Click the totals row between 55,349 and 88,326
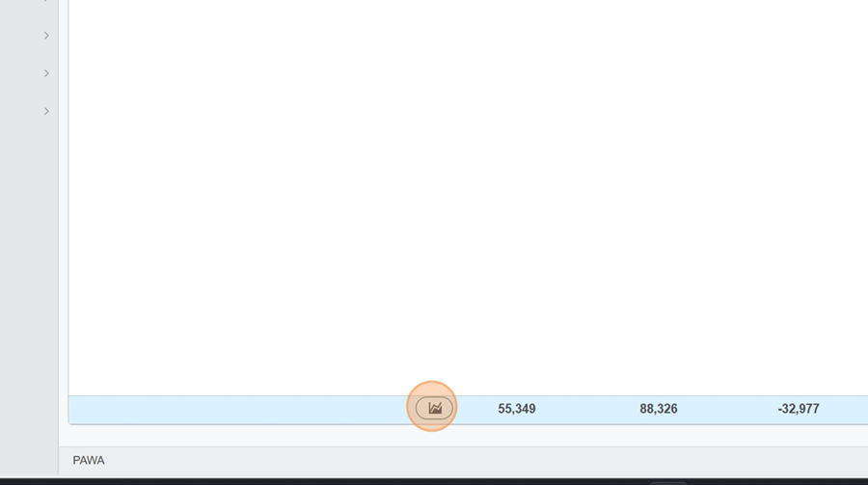The height and width of the screenshot is (485, 868). tap(587, 410)
